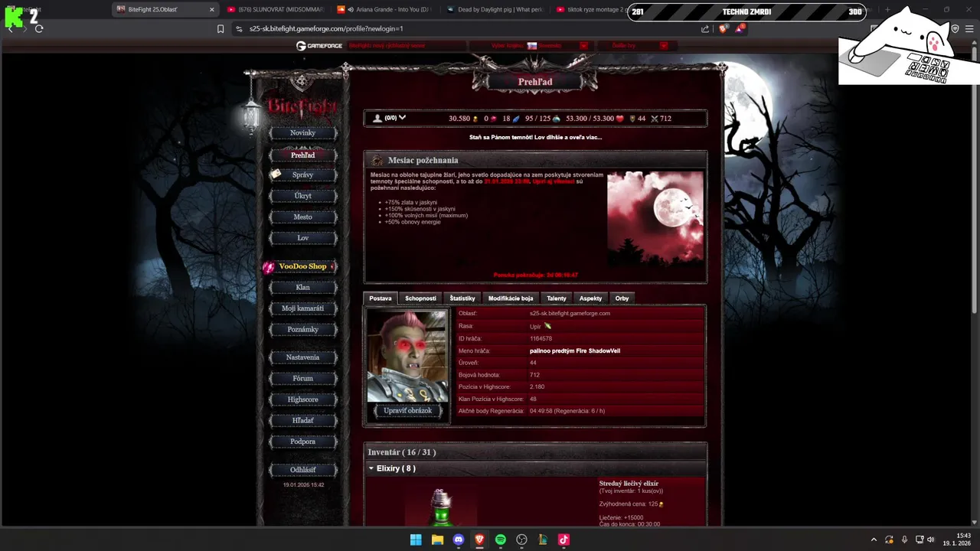Viewport: 980px width, 551px height.
Task: Click the Gameforge logo in the top bar
Action: (320, 46)
